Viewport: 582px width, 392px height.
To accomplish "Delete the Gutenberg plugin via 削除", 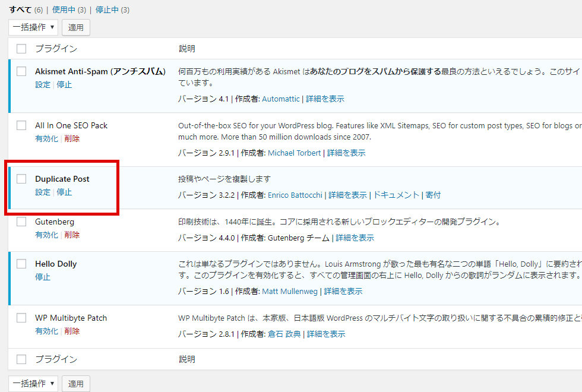I will 72,235.
